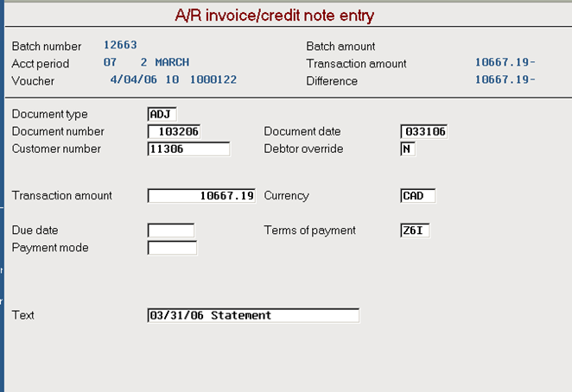The image size is (572, 392).
Task: Click the Batch amount label
Action: 340,47
